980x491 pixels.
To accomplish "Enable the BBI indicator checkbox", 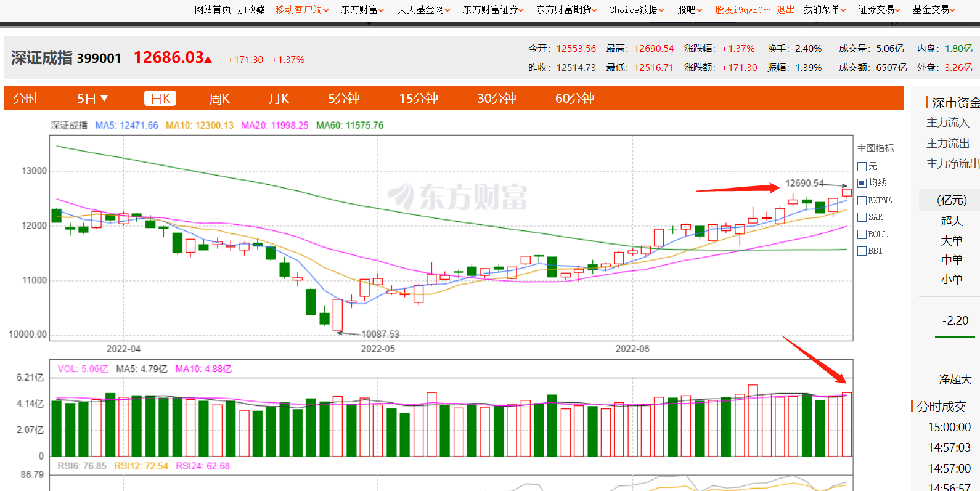I will pos(862,251).
